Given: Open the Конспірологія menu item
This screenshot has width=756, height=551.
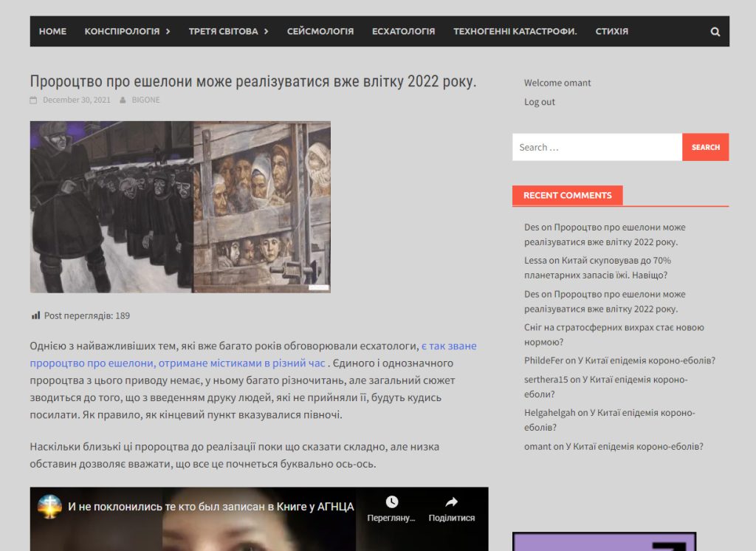Looking at the screenshot, I should (122, 31).
